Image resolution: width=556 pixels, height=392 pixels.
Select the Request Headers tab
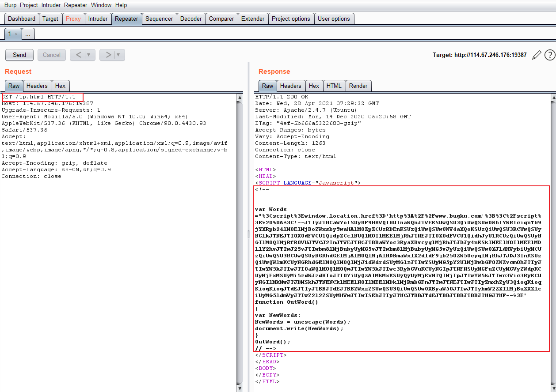click(37, 86)
